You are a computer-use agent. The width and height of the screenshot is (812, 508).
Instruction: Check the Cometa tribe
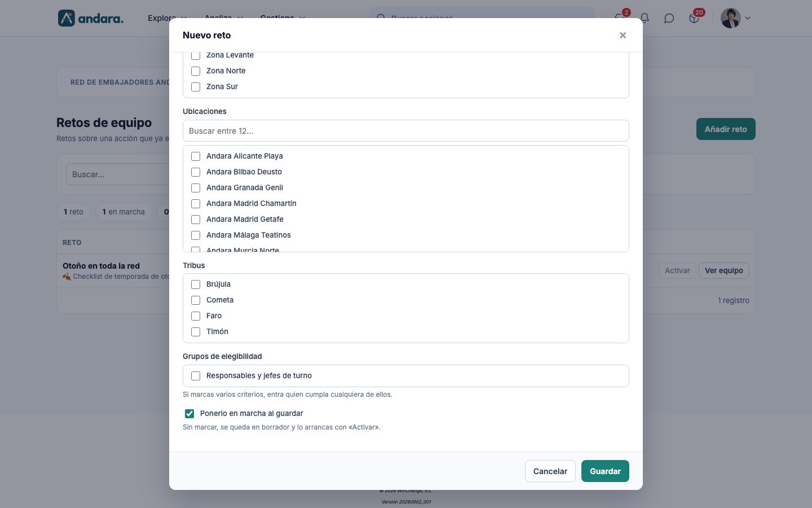click(x=196, y=300)
